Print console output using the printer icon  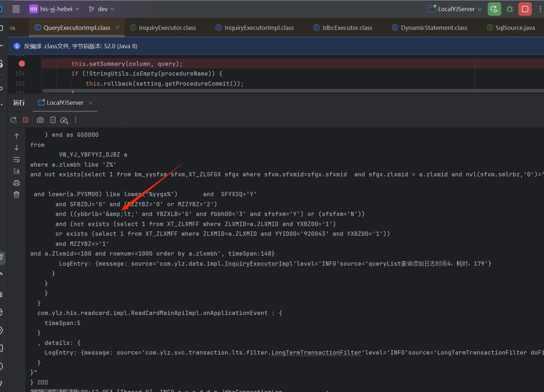(17, 183)
